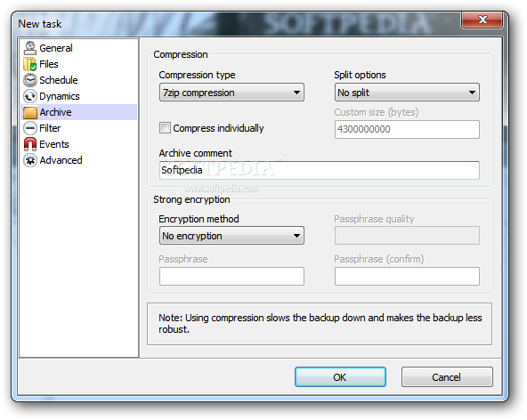
Task: Click the Schedule clock icon
Action: point(30,80)
